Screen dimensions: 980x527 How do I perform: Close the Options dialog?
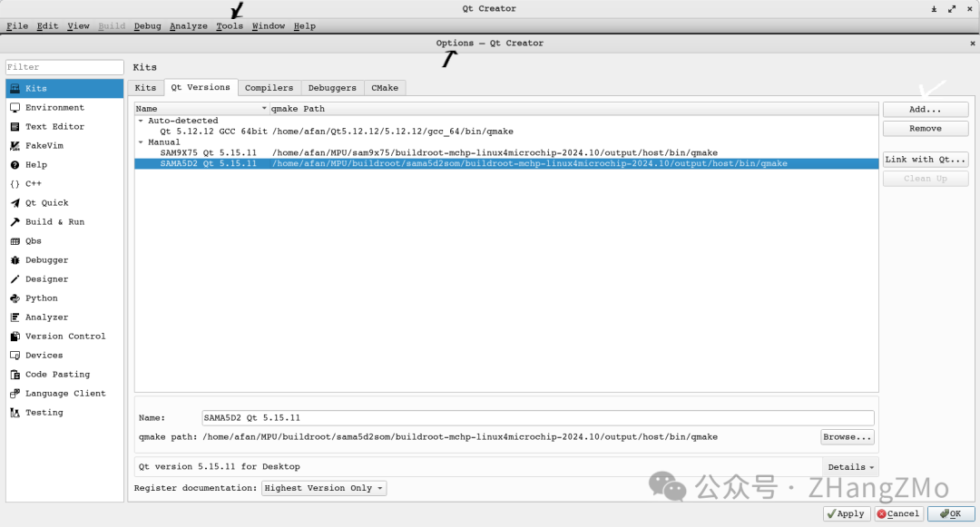pyautogui.click(x=973, y=43)
